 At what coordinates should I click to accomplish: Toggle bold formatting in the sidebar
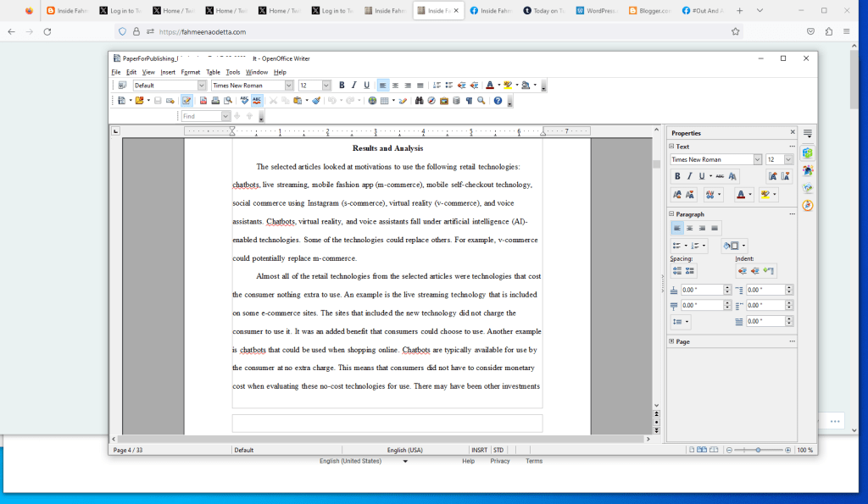(678, 175)
